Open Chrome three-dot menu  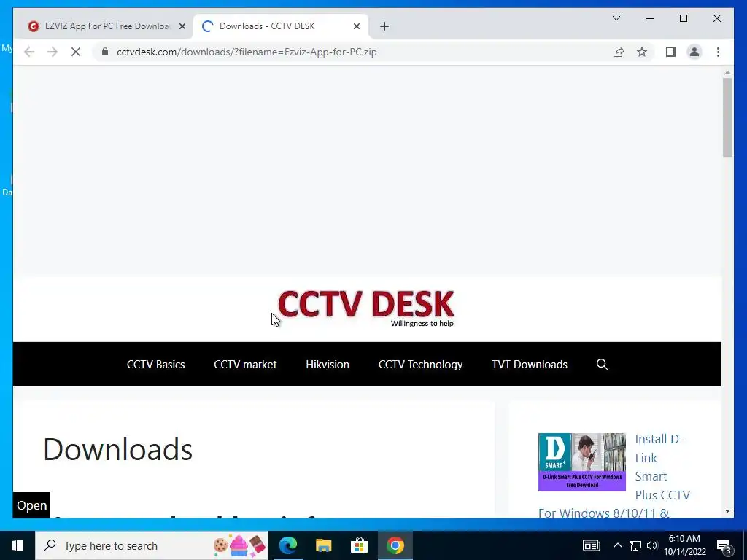click(x=718, y=52)
